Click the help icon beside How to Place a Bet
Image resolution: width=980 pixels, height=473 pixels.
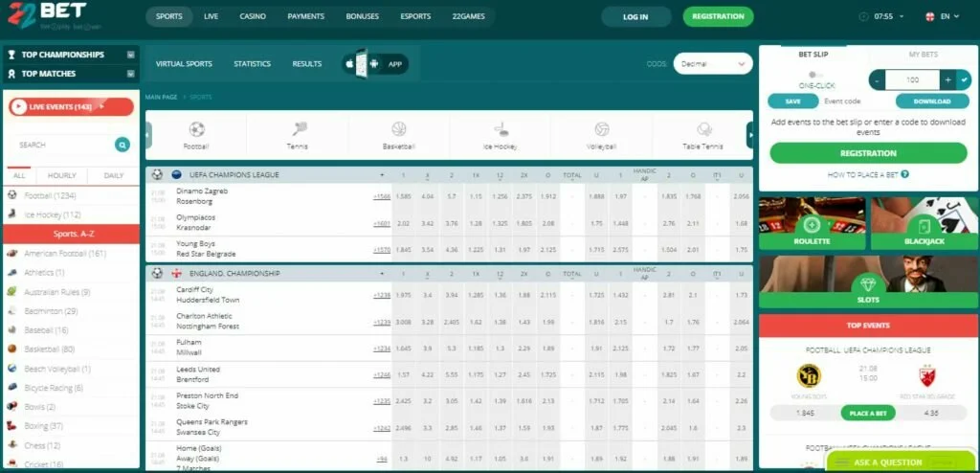point(904,175)
